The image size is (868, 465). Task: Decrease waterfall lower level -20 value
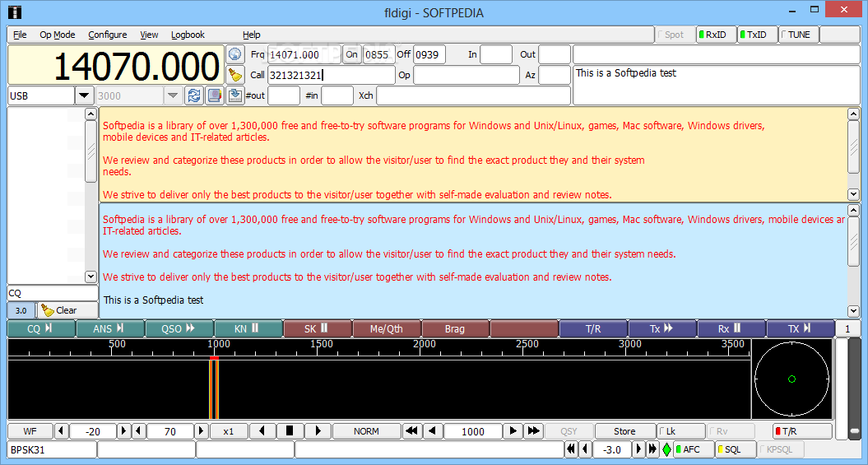tap(62, 431)
